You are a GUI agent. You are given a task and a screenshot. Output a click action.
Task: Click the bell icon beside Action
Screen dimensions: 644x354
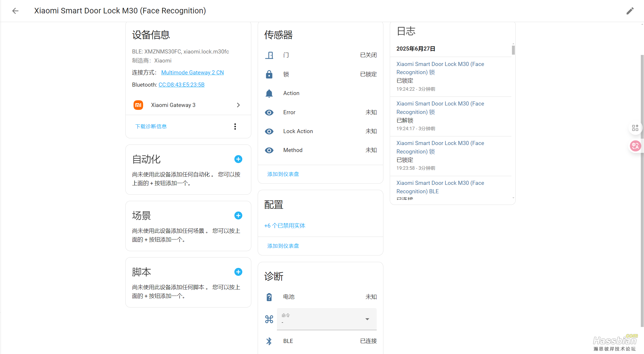[x=269, y=93]
